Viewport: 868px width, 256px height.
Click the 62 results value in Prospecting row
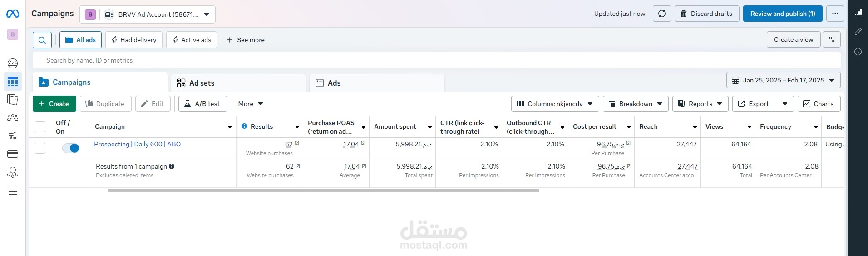tap(289, 144)
